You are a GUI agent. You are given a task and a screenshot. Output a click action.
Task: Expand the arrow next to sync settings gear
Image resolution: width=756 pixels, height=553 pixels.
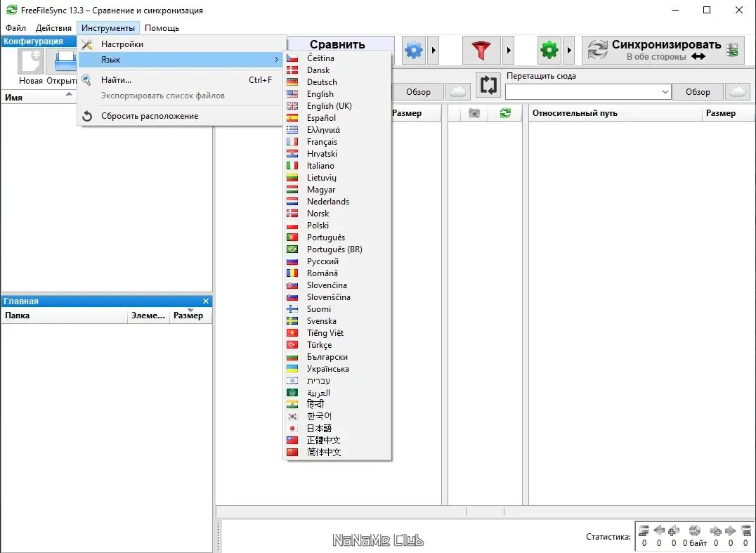[569, 50]
